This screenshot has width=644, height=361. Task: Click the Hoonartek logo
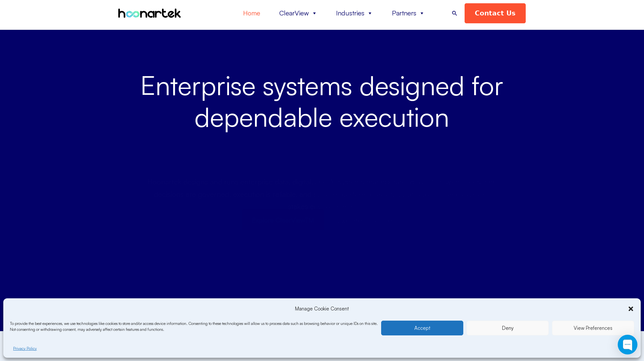point(149,13)
